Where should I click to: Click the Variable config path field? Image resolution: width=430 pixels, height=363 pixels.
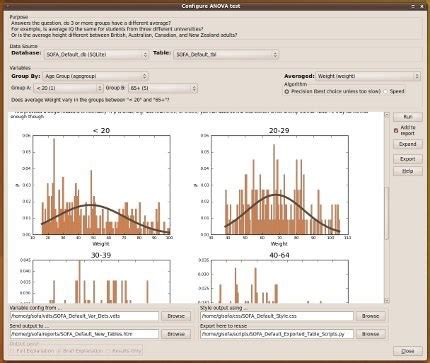(84, 316)
